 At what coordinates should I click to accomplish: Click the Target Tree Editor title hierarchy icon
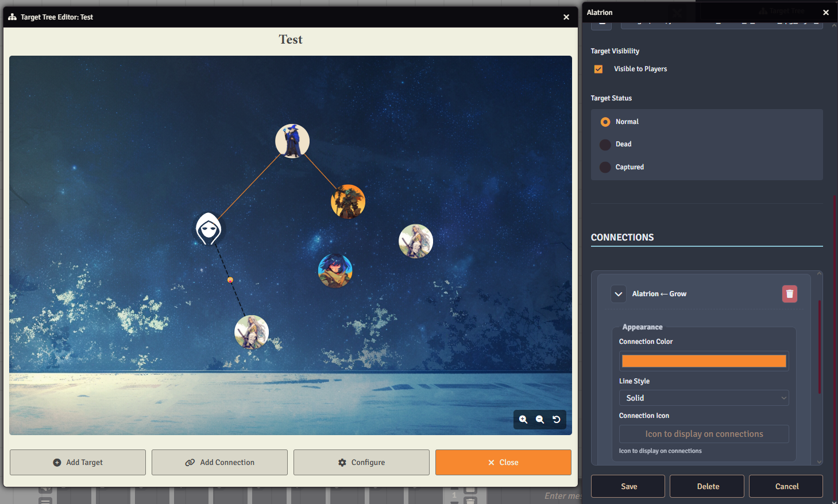point(12,17)
